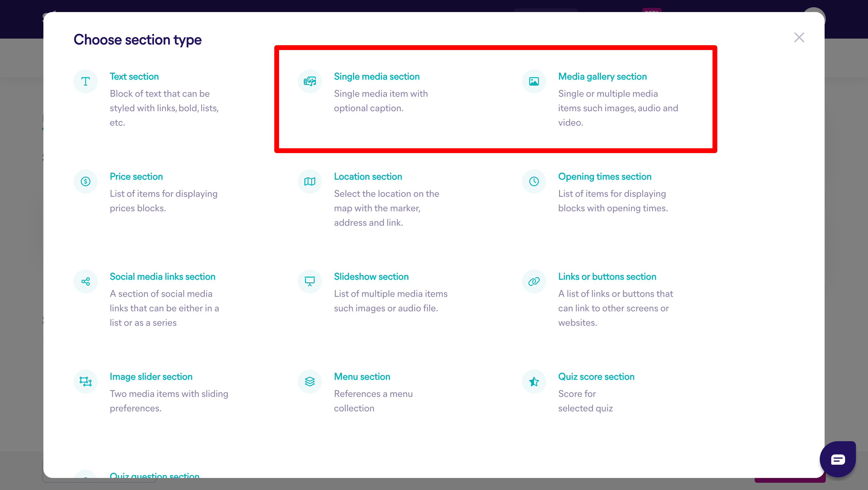Click the Media gallery image icon
This screenshot has height=490, width=868.
tap(534, 81)
